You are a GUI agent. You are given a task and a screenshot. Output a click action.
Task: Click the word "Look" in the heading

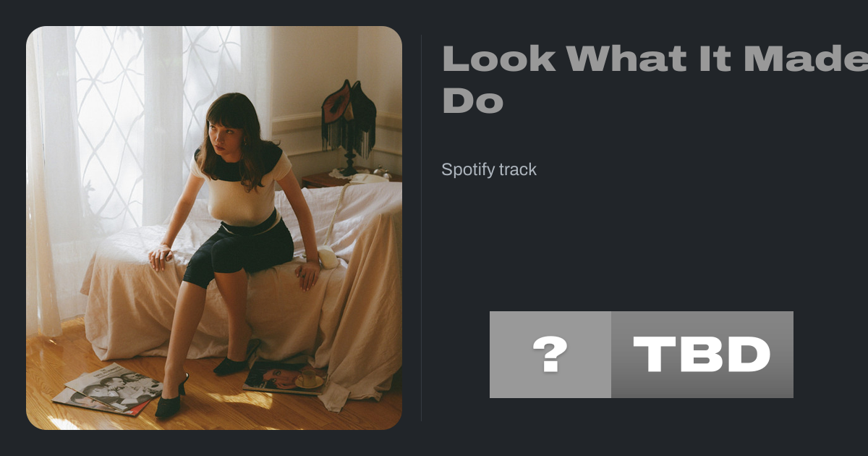click(x=498, y=58)
